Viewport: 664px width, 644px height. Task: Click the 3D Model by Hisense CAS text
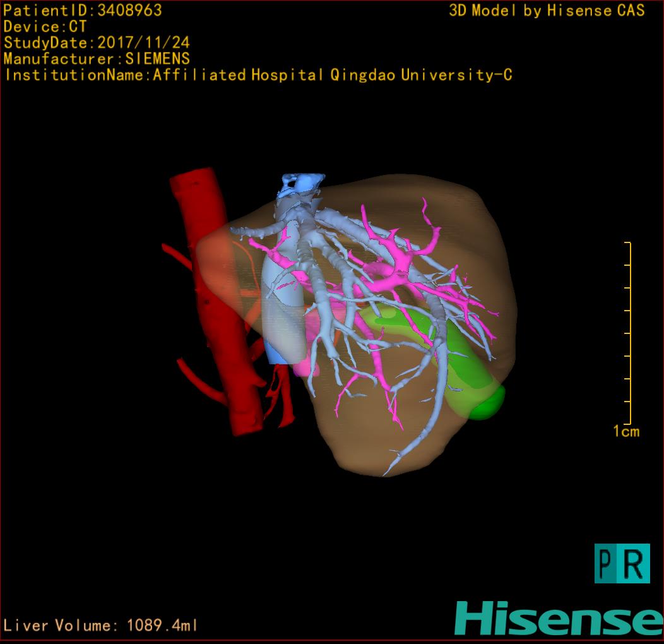point(547,11)
